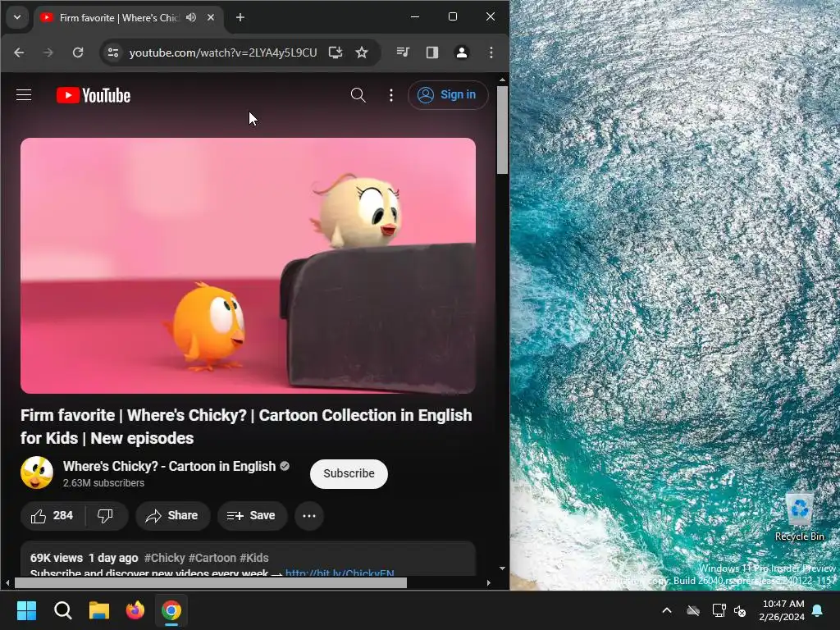The width and height of the screenshot is (840, 630).
Task: Close the Firm favorite YouTube tab
Action: pyautogui.click(x=211, y=18)
